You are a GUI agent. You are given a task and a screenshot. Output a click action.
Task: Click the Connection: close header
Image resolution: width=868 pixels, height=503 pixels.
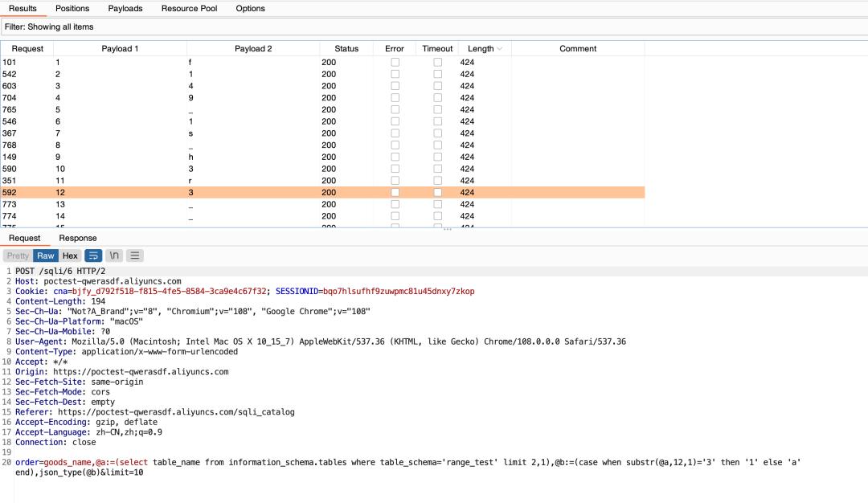[x=55, y=442]
